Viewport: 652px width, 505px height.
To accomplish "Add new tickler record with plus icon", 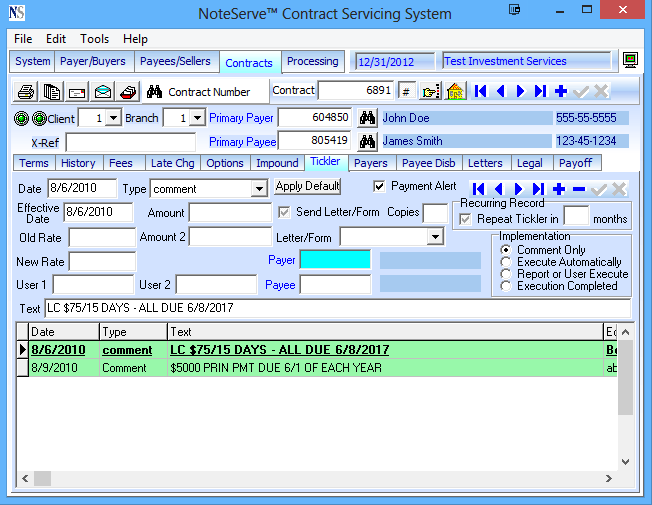I will click(x=558, y=189).
